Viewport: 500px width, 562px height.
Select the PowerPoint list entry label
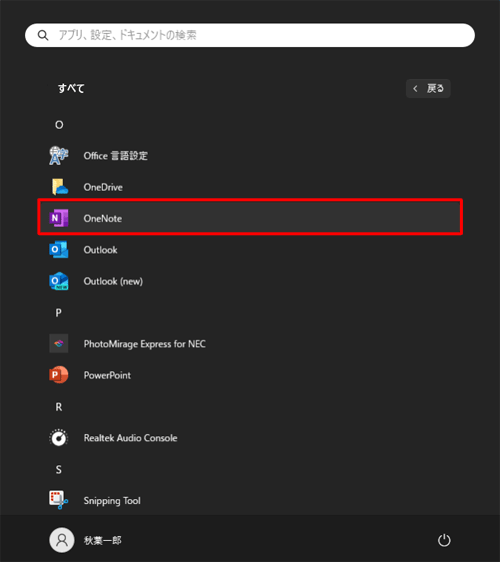coord(107,375)
